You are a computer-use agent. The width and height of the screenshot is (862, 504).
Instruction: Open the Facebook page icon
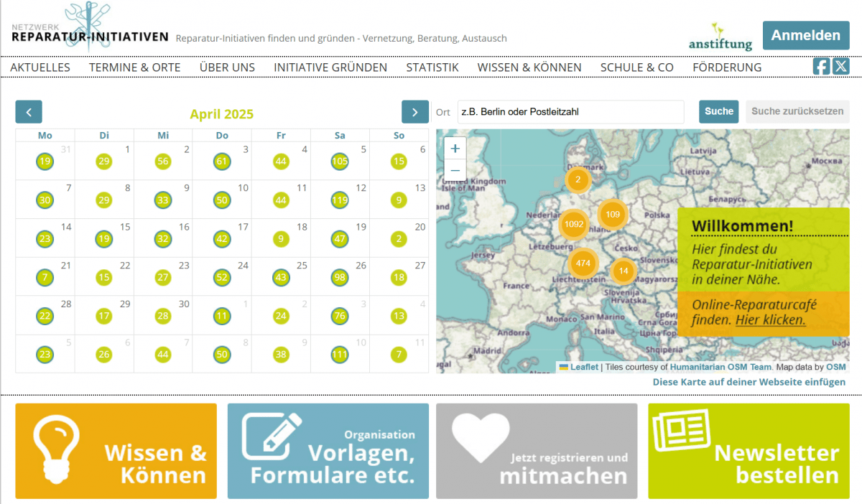tap(821, 67)
